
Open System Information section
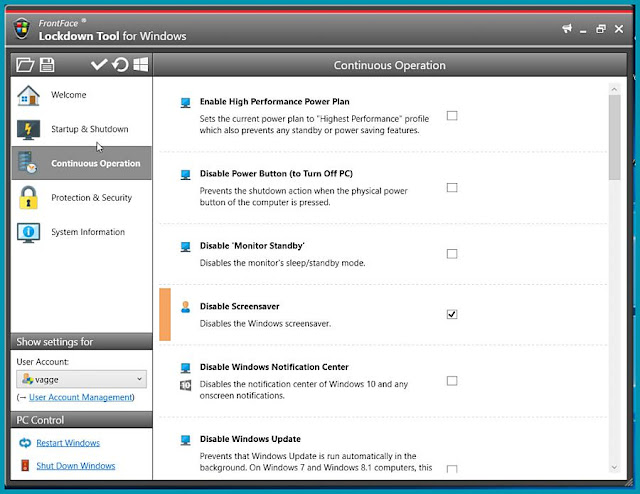(x=81, y=232)
